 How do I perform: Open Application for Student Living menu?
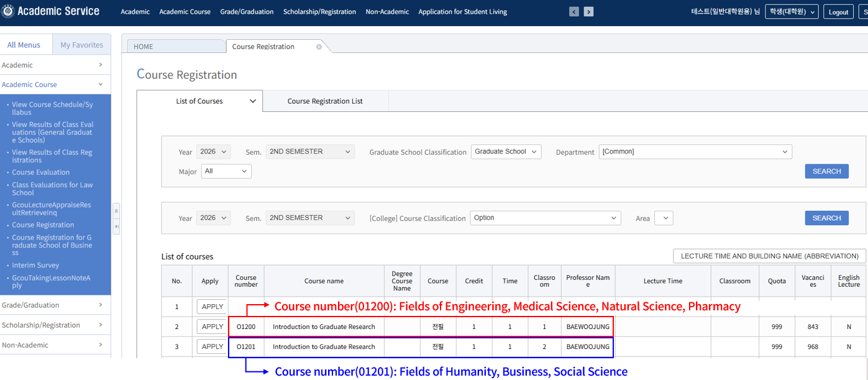click(x=463, y=12)
